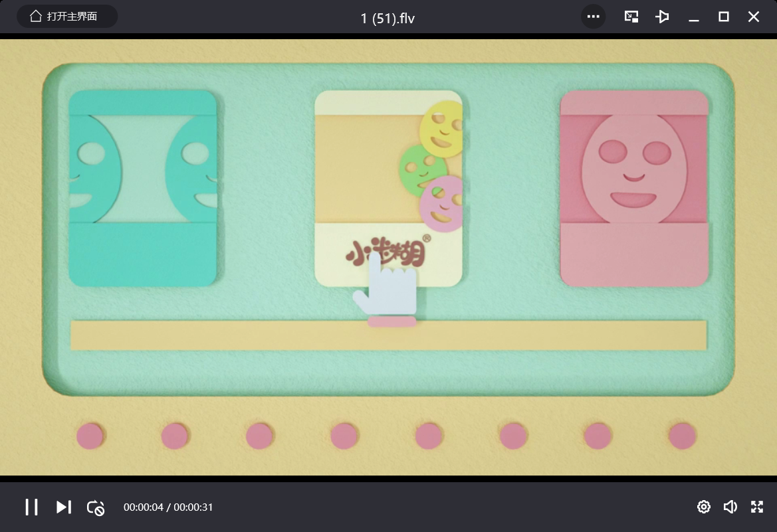The height and width of the screenshot is (532, 777).
Task: Pause the video playback
Action: [x=32, y=507]
